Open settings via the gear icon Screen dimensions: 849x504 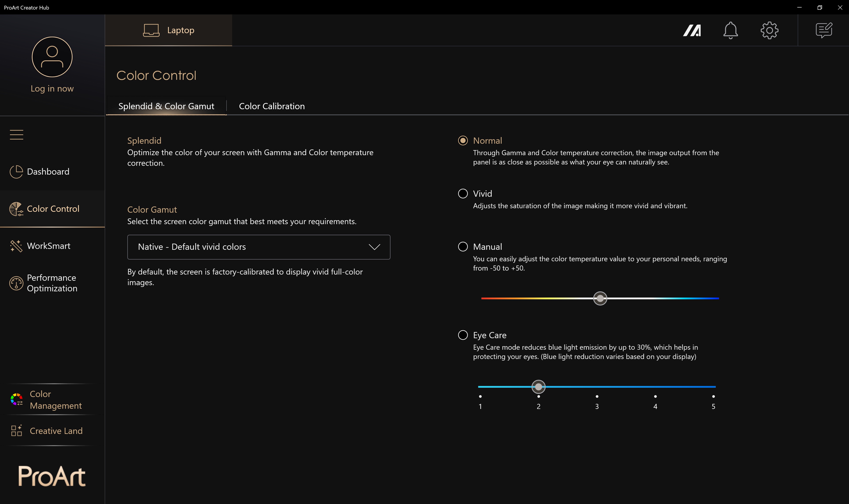(769, 31)
